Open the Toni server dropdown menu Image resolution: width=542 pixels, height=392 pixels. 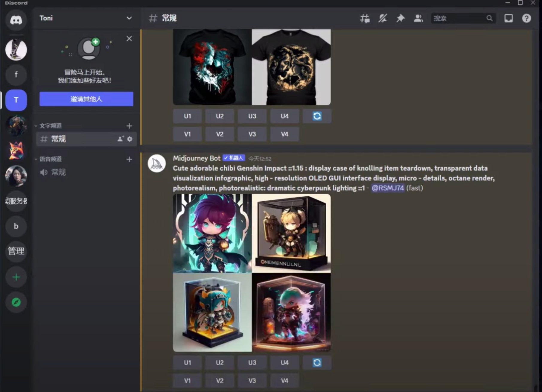click(x=129, y=18)
